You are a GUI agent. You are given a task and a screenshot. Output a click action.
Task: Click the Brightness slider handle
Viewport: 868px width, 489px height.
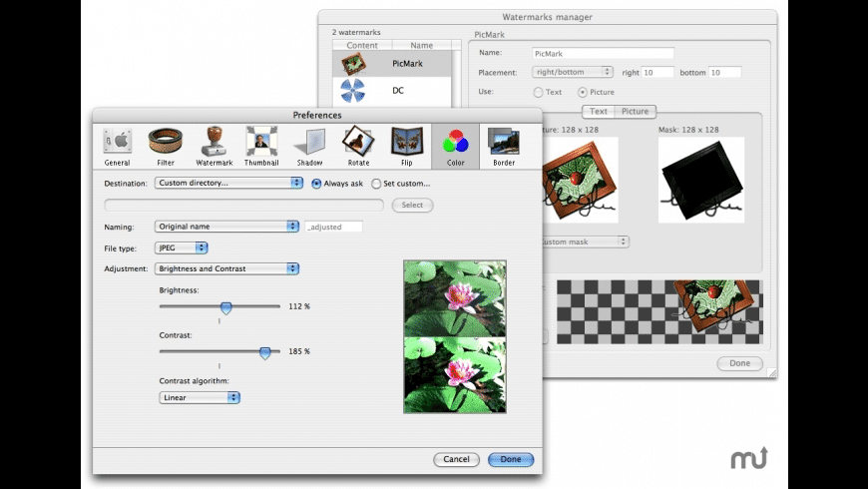tap(225, 308)
